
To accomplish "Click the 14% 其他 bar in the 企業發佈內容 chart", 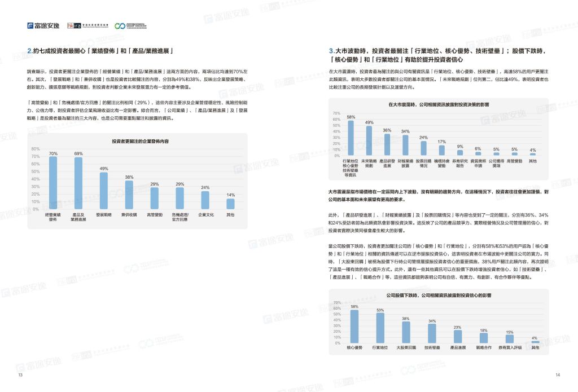I will [230, 204].
